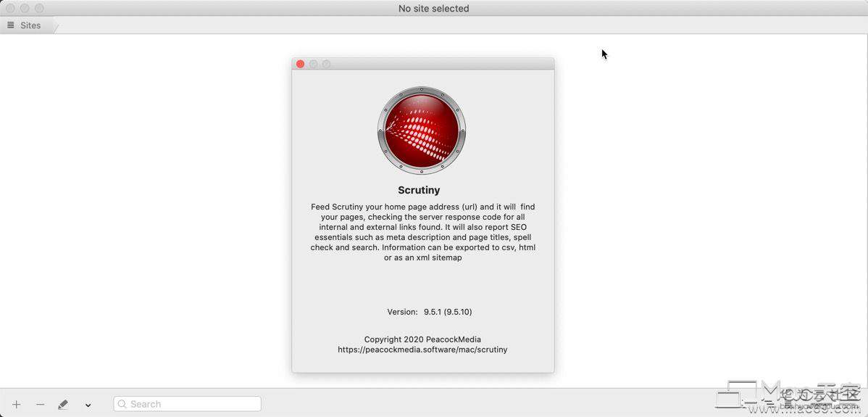Click the Sites list icon
Image resolution: width=868 pixels, height=417 pixels.
(x=11, y=25)
